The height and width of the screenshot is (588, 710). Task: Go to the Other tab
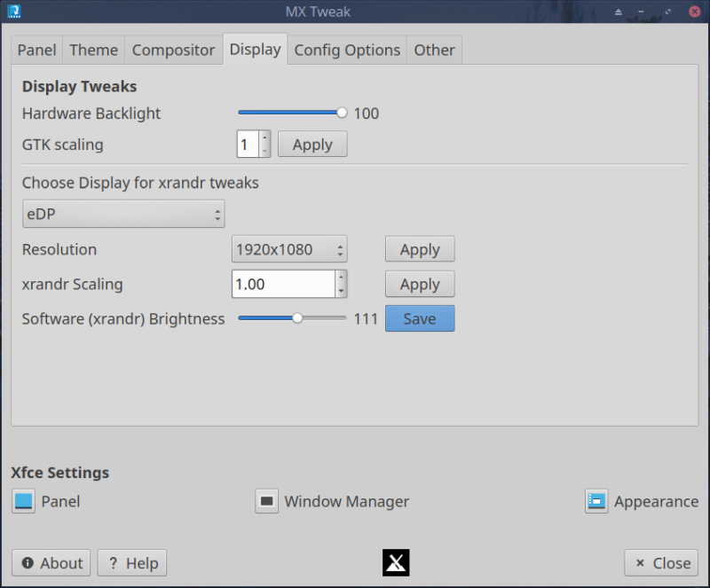coord(434,50)
